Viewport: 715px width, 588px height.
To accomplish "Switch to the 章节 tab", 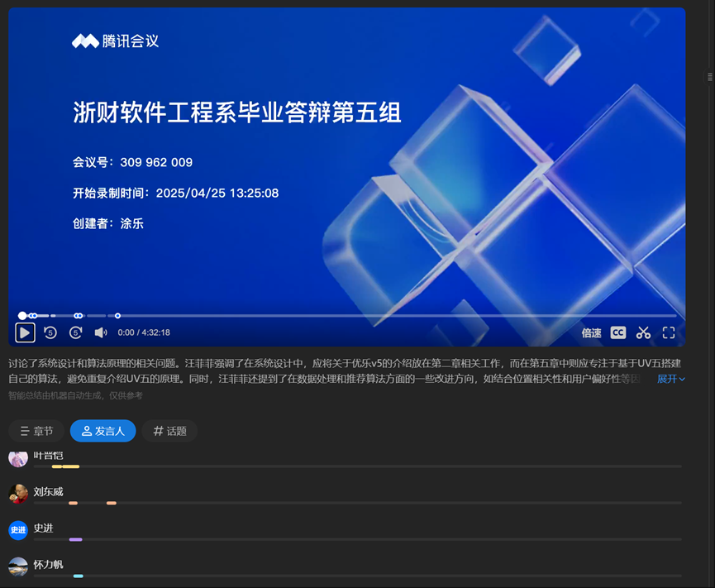I will pyautogui.click(x=36, y=431).
